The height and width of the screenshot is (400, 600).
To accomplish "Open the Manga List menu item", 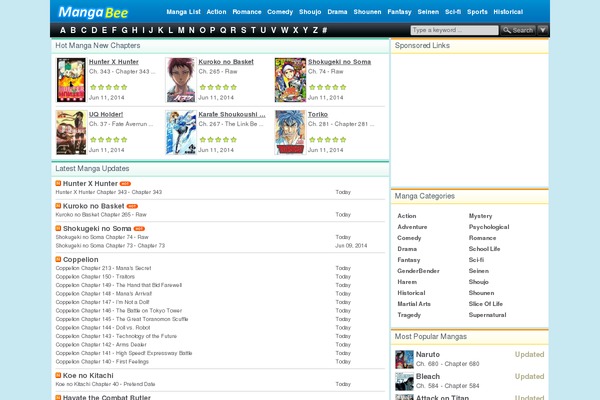I will pyautogui.click(x=183, y=12).
